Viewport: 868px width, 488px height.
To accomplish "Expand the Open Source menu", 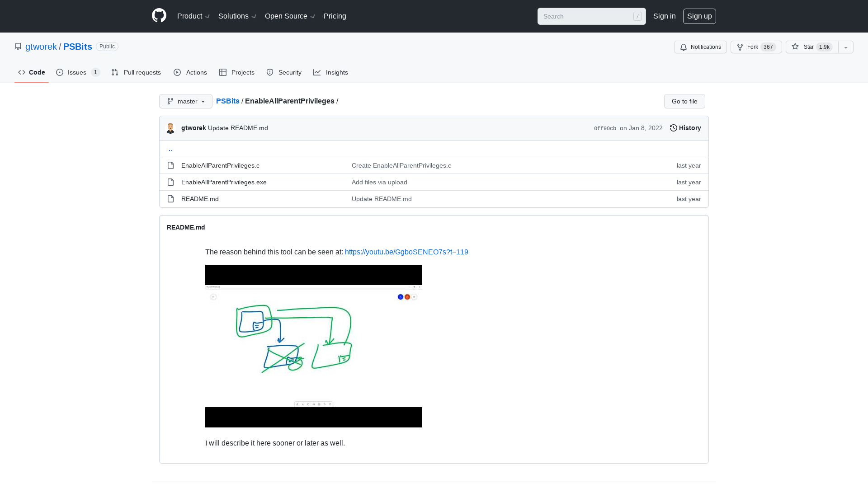I will (290, 16).
